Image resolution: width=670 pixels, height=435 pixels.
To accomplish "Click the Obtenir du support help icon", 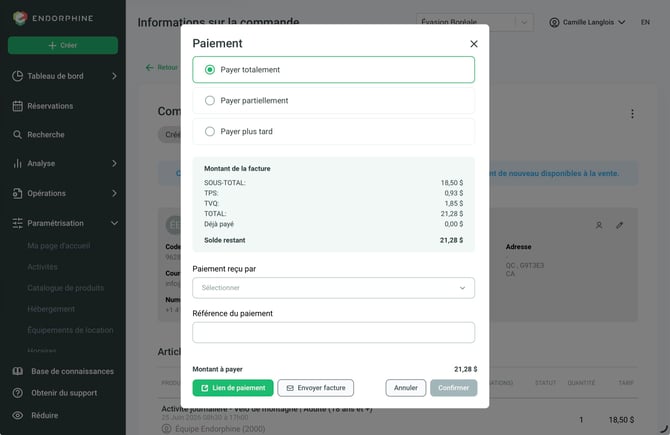I will (x=18, y=393).
